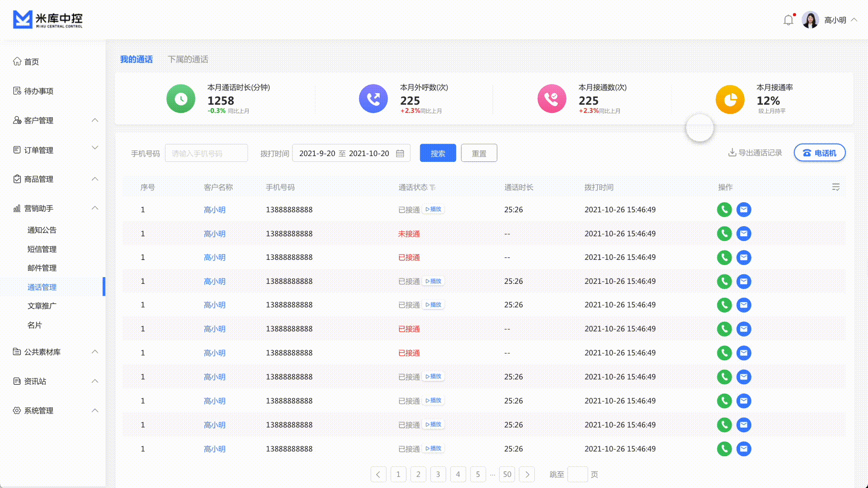Message icon in third table row
Screen dimensions: 868x488
744,257
